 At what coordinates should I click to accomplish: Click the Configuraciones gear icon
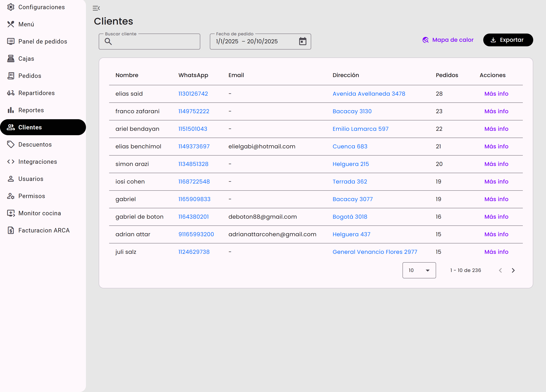tap(11, 7)
